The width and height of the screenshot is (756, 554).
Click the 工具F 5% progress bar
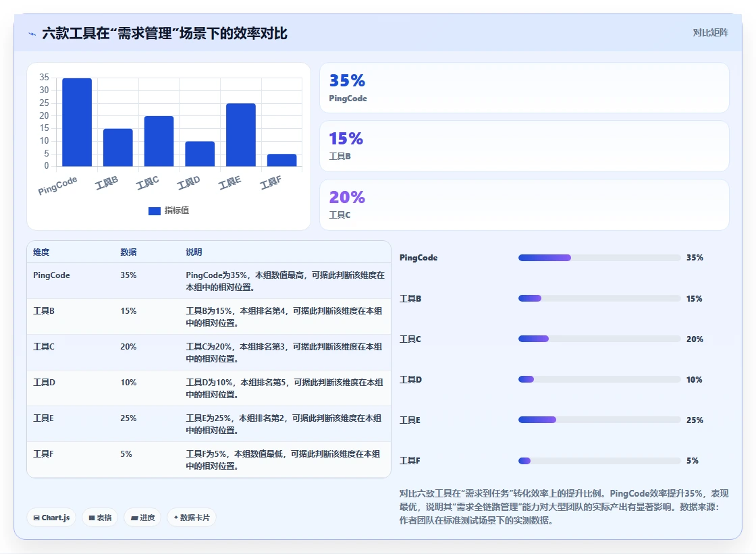(x=599, y=460)
